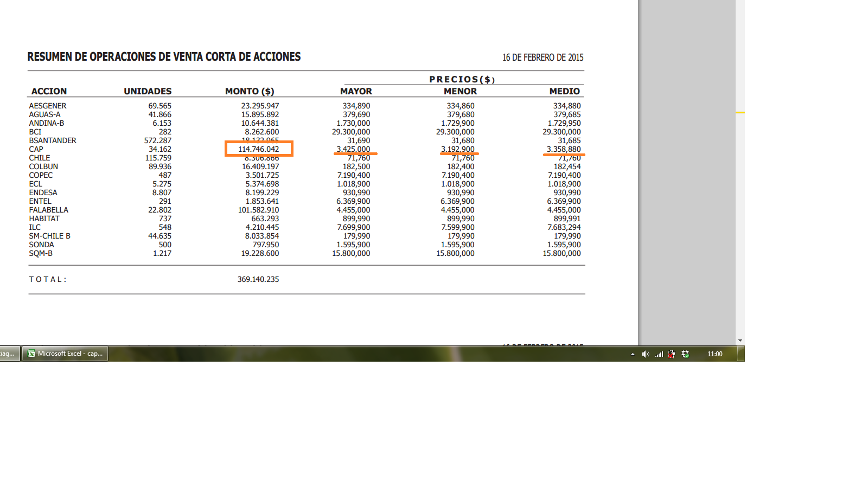Image resolution: width=868 pixels, height=488 pixels.
Task: Click the Show desktop strip after clock
Action: click(741, 354)
